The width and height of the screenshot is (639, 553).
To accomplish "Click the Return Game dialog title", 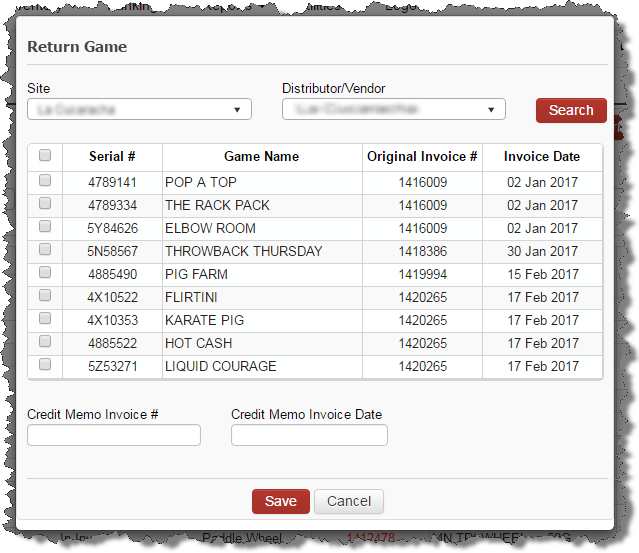I will [x=77, y=47].
